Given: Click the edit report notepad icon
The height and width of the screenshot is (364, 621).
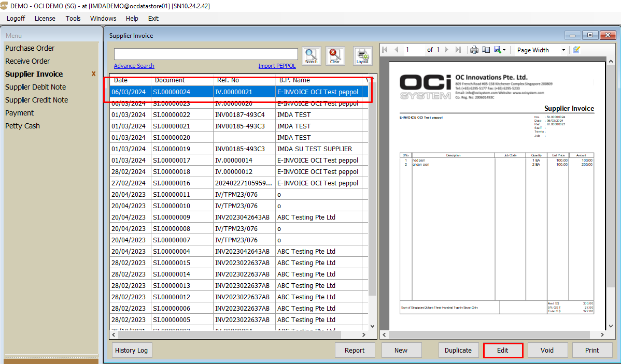Looking at the screenshot, I should coord(576,50).
